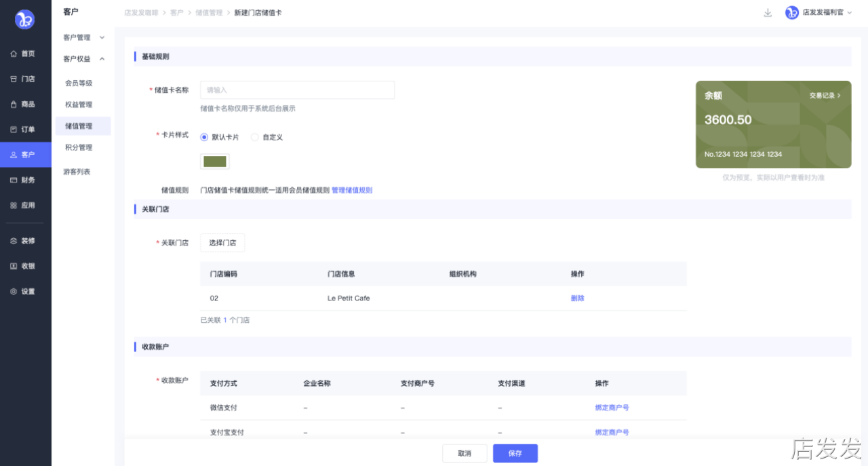
Task: Click the user avatar icon at top right
Action: click(792, 13)
